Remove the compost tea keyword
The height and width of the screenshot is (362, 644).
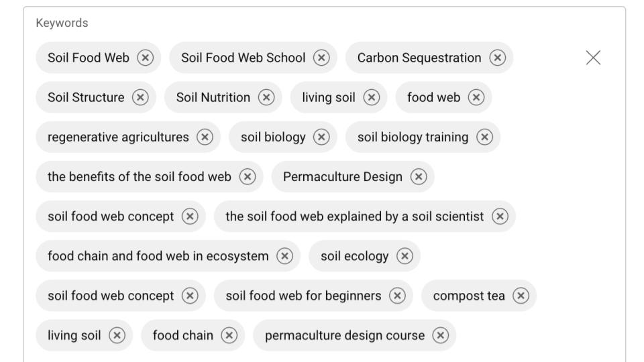[x=521, y=296]
